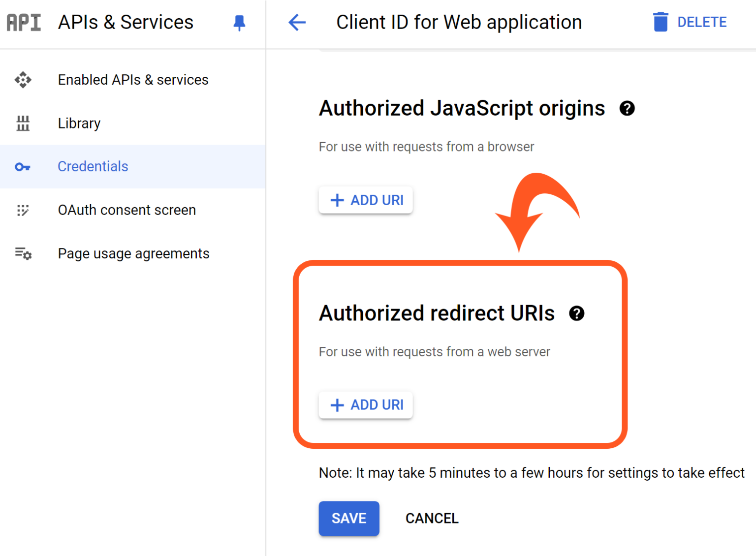Select the Enabled APIs & services icon
Screen dimensions: 756x556
pos(23,79)
